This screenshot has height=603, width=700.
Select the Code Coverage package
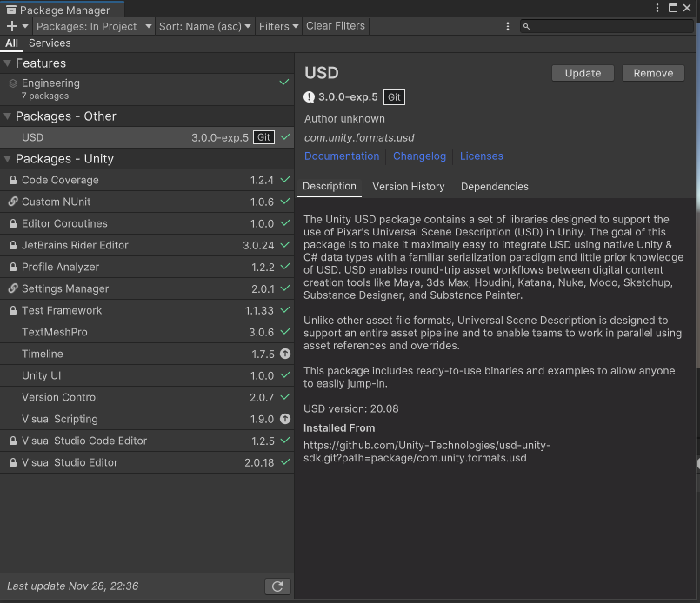tap(147, 180)
